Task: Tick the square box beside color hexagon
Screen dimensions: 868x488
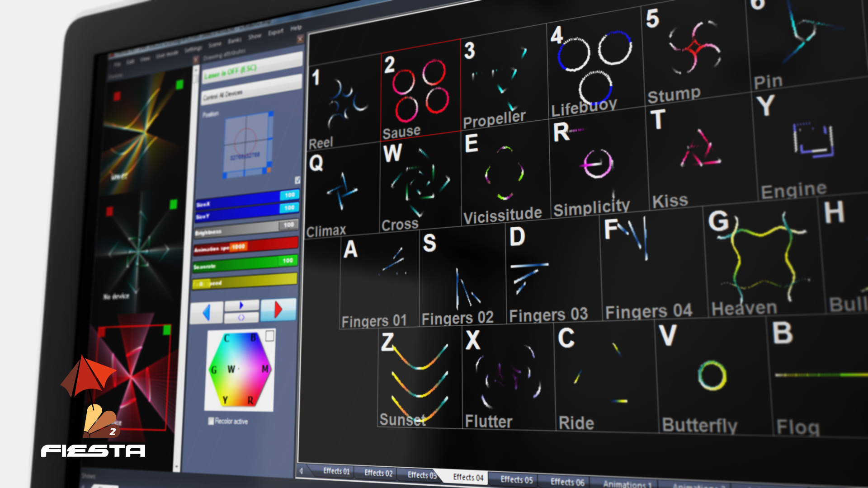Action: tap(269, 336)
